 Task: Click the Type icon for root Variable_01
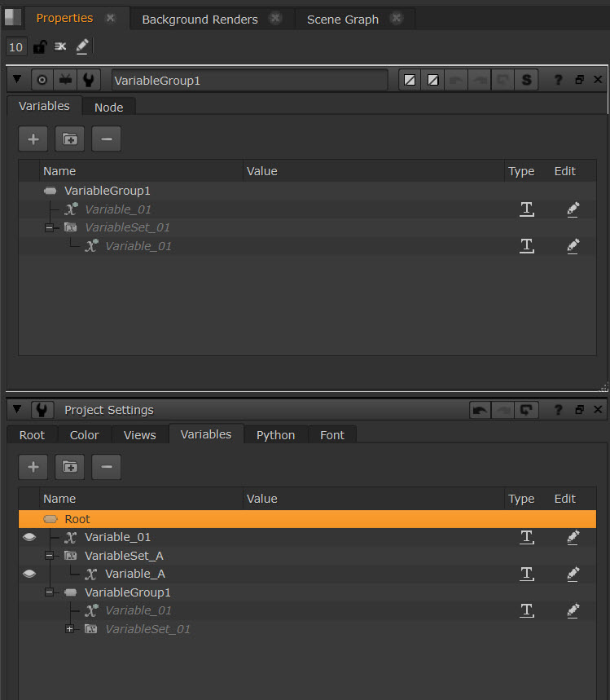click(x=527, y=537)
